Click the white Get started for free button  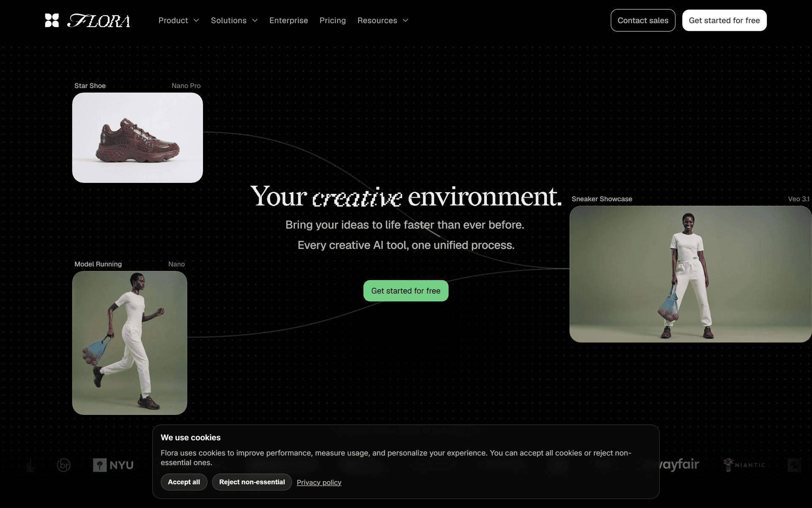pos(724,20)
